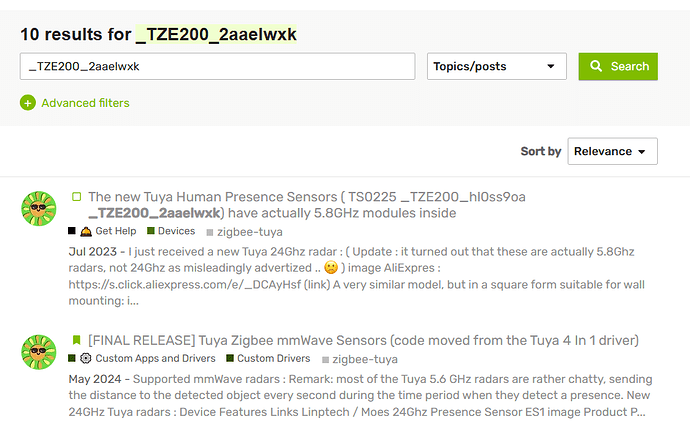
Task: Click first result's author avatar
Action: 38,209
